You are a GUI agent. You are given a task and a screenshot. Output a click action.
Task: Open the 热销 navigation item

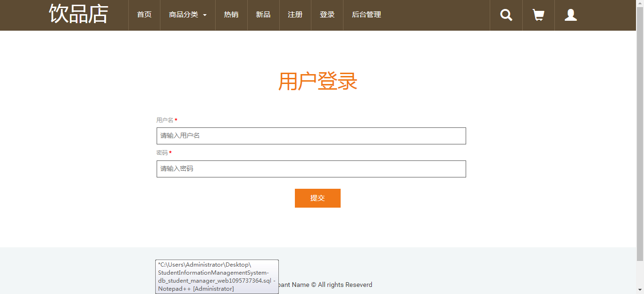click(231, 15)
